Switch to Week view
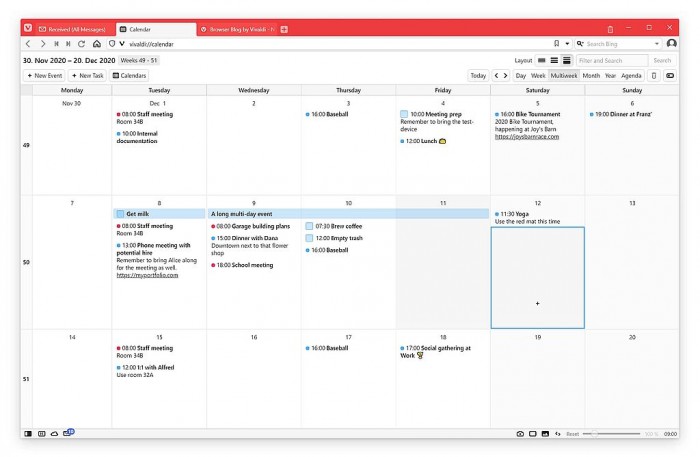 (538, 75)
